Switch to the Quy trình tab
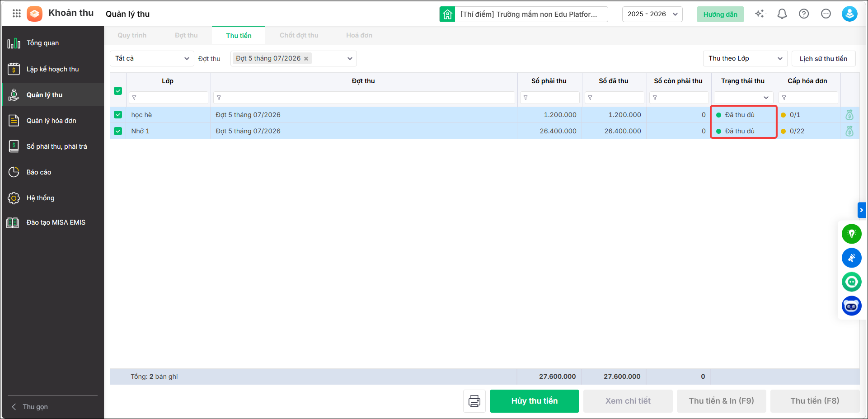The width and height of the screenshot is (868, 419). click(132, 35)
